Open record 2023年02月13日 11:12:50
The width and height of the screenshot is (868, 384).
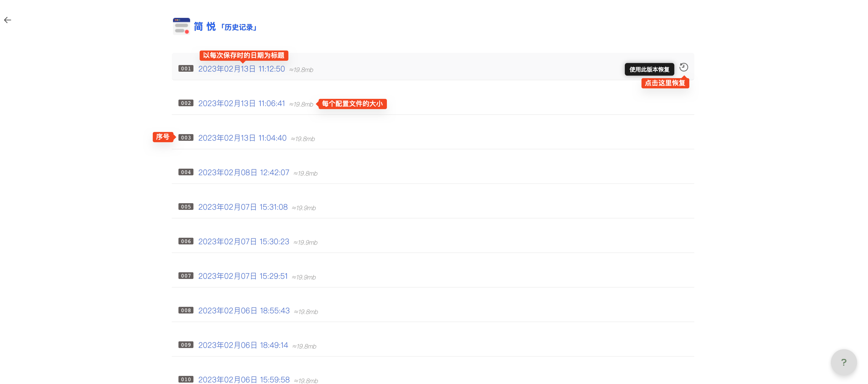tap(241, 69)
